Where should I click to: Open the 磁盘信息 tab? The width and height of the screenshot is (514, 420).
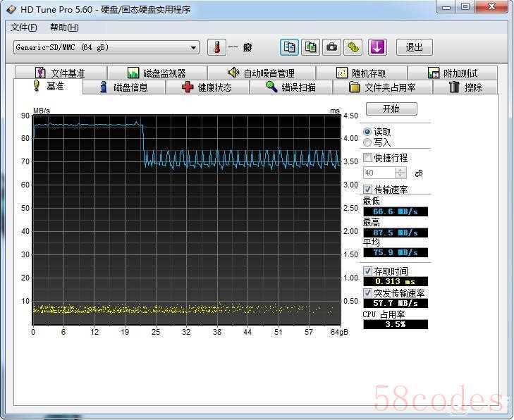click(124, 87)
